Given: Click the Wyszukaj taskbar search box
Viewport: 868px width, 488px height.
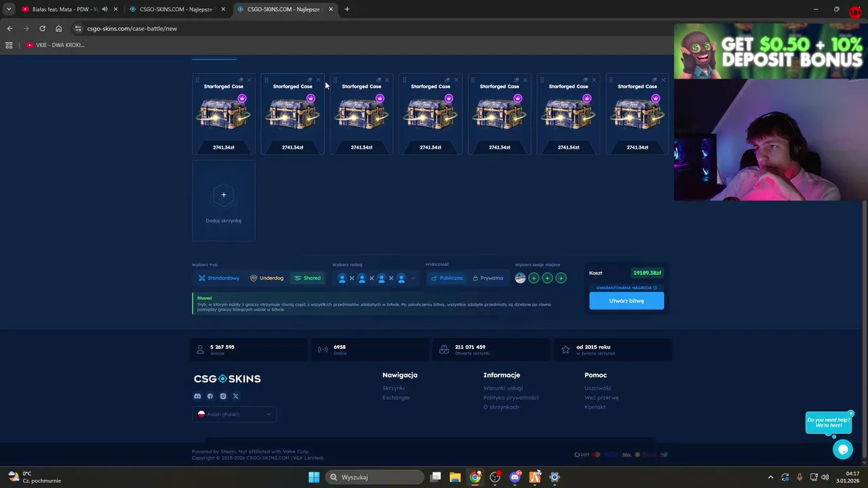Looking at the screenshot, I should click(374, 477).
